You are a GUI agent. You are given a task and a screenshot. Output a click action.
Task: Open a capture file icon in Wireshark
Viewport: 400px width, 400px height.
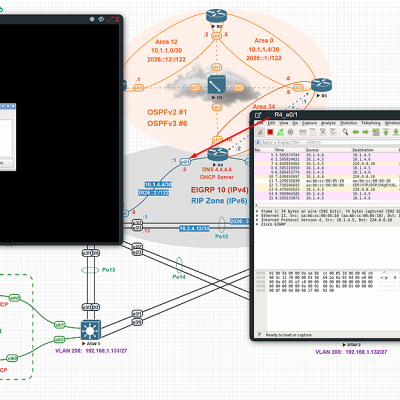[303, 132]
